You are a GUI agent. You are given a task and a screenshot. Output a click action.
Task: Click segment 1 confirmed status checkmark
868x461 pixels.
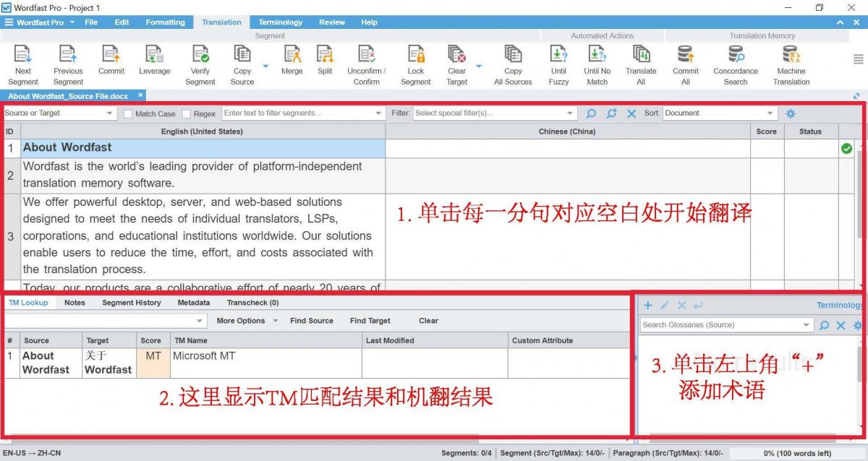(x=846, y=148)
